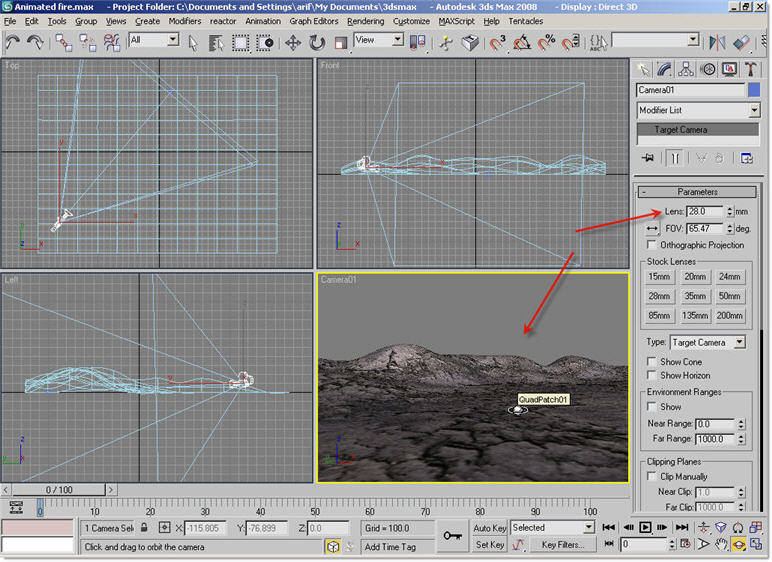Open the Utilities hammer panel tab
Viewport: 772px width, 562px height.
pyautogui.click(x=750, y=69)
